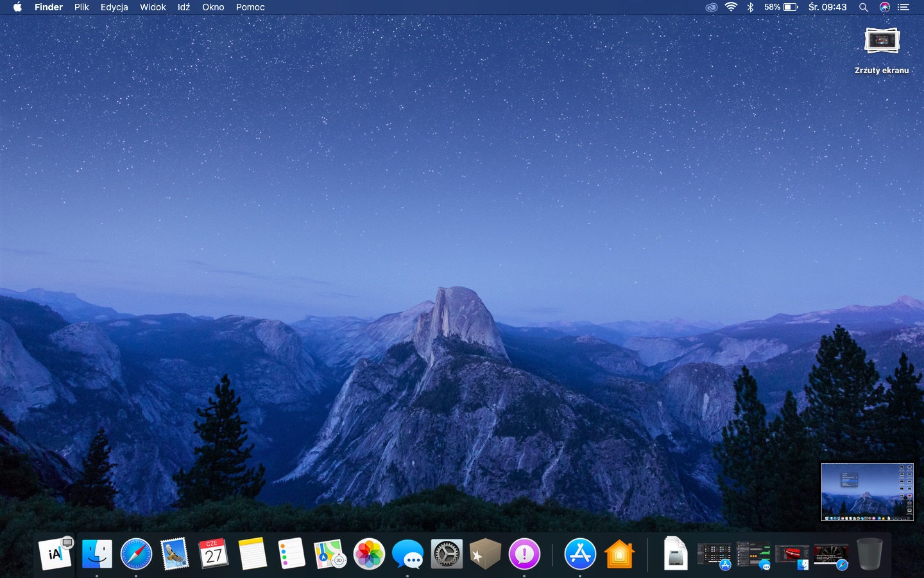This screenshot has height=578, width=924.
Task: Open the Wi-Fi status menu
Action: tap(731, 7)
